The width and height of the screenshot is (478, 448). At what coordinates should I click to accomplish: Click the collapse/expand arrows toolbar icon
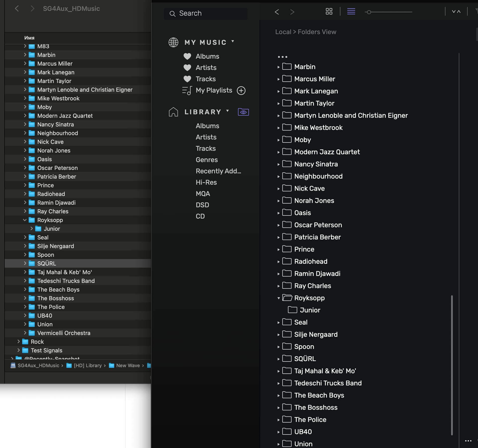[x=456, y=11]
